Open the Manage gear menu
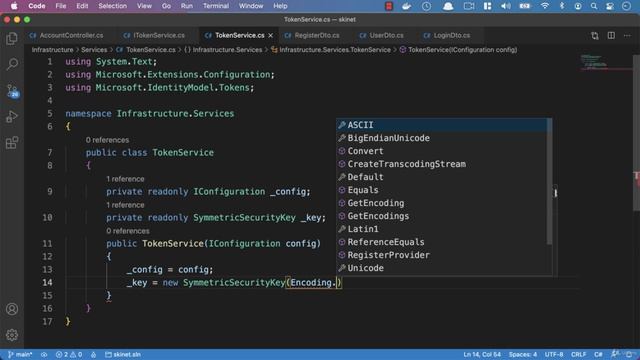640x360 pixels. click(12, 335)
